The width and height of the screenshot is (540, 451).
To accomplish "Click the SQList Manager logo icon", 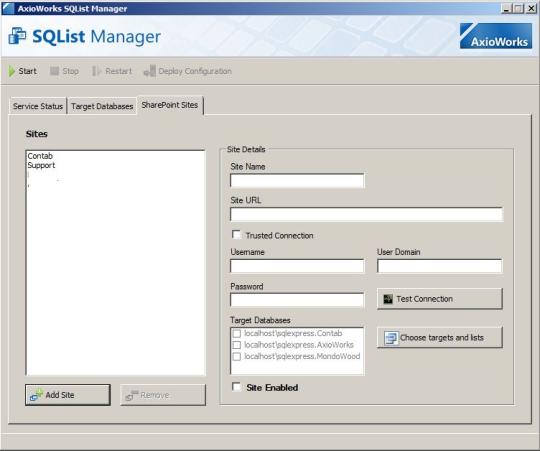I will 17,36.
